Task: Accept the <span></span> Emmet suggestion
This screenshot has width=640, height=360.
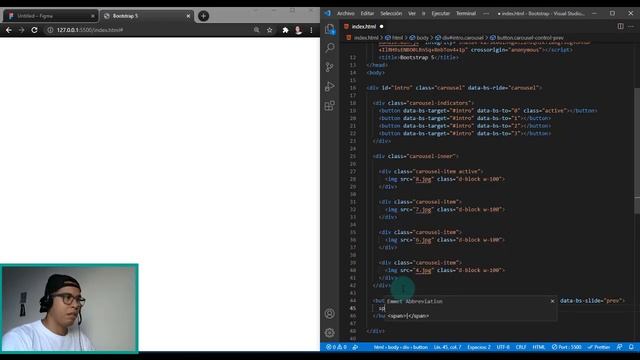Action: 408,316
